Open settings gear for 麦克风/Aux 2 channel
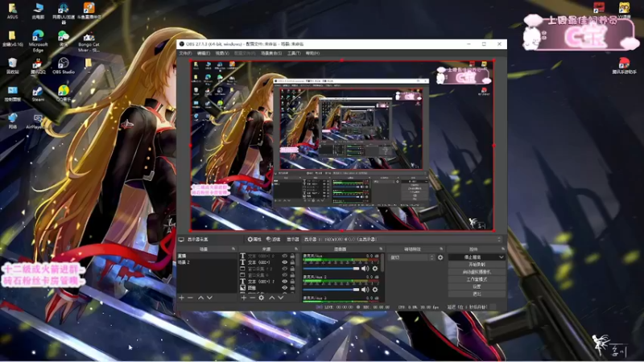 point(374,290)
